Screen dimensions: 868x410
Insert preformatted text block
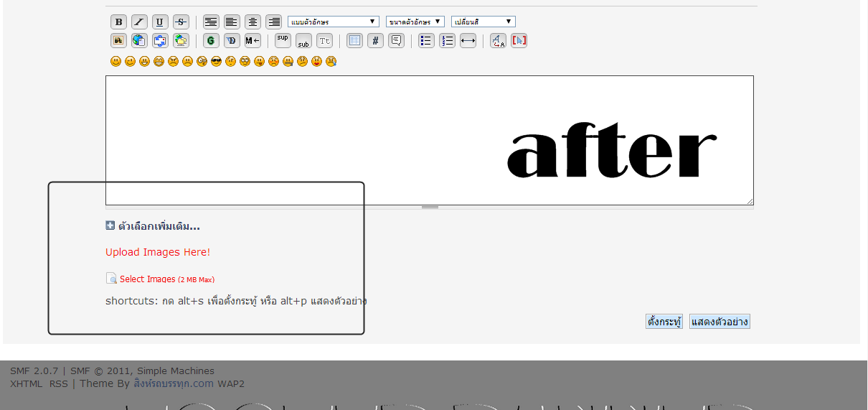pos(211,22)
